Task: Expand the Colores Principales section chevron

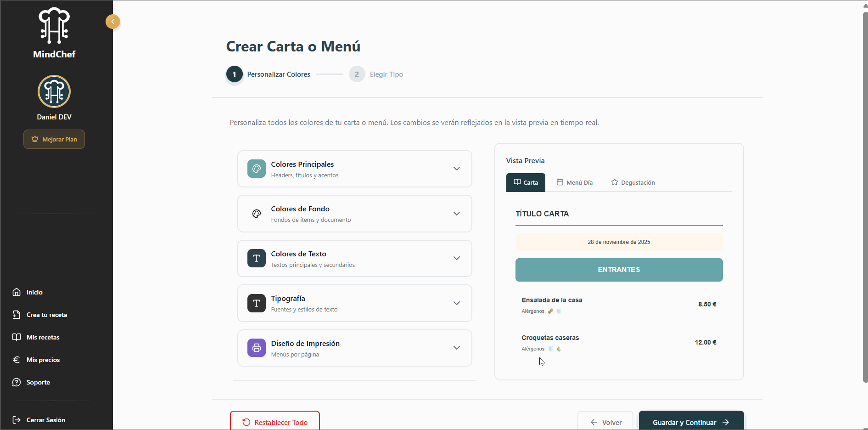Action: point(457,169)
